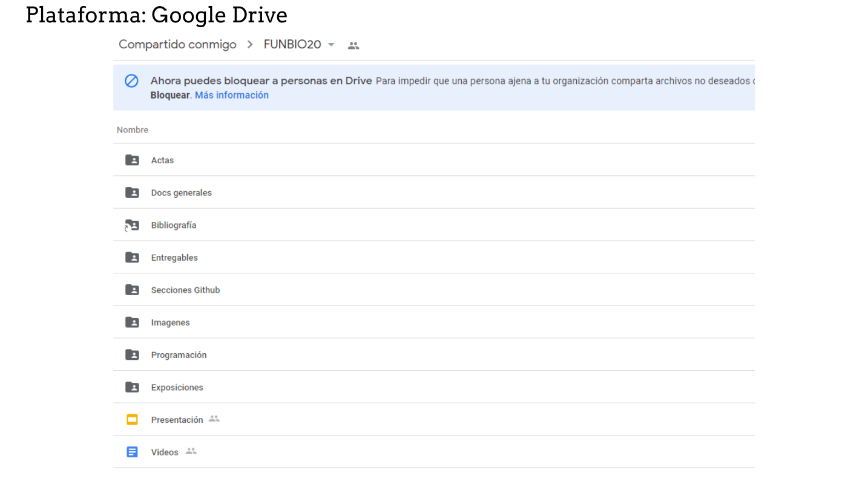Click the blue Docs icon for Videos
The height and width of the screenshot is (479, 868).
click(x=132, y=452)
